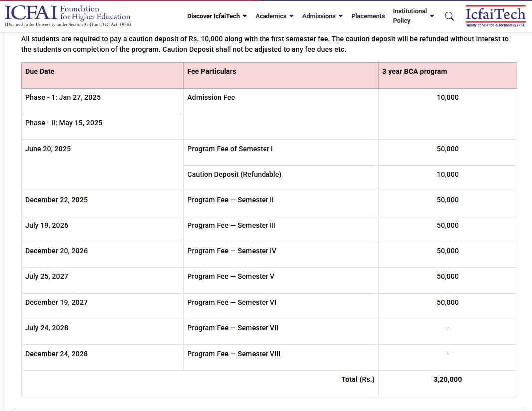Click the Total amount 3,20,000 cell
The image size is (532, 411).
pyautogui.click(x=447, y=379)
